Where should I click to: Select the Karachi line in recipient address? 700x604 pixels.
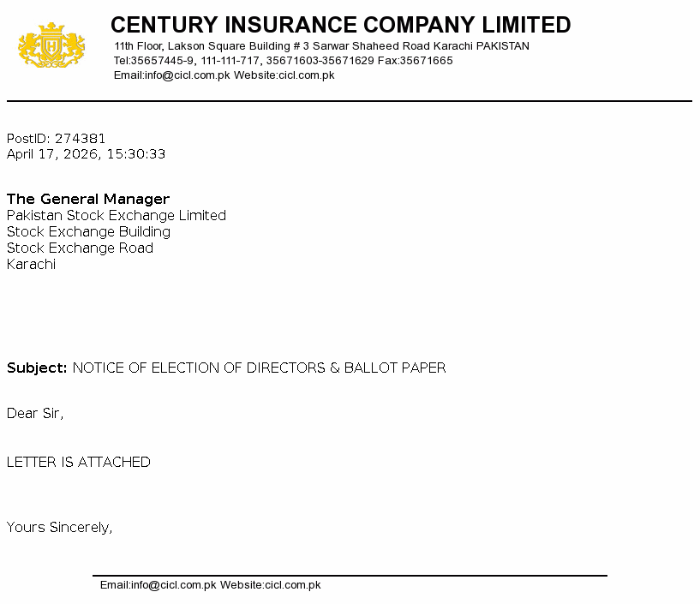31,265
